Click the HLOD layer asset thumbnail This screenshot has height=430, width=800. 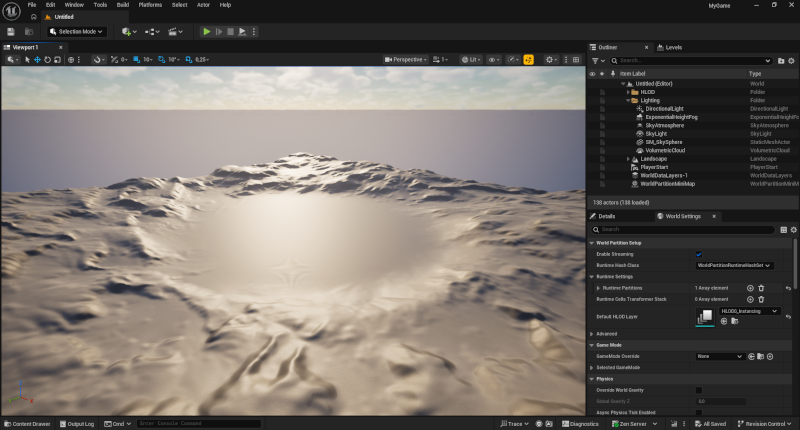(706, 316)
